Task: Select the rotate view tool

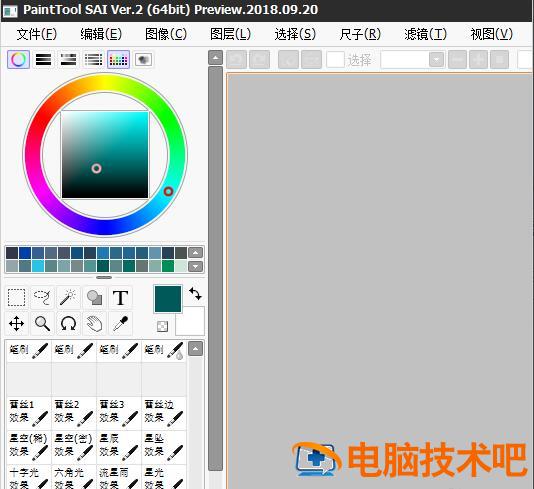Action: (68, 323)
